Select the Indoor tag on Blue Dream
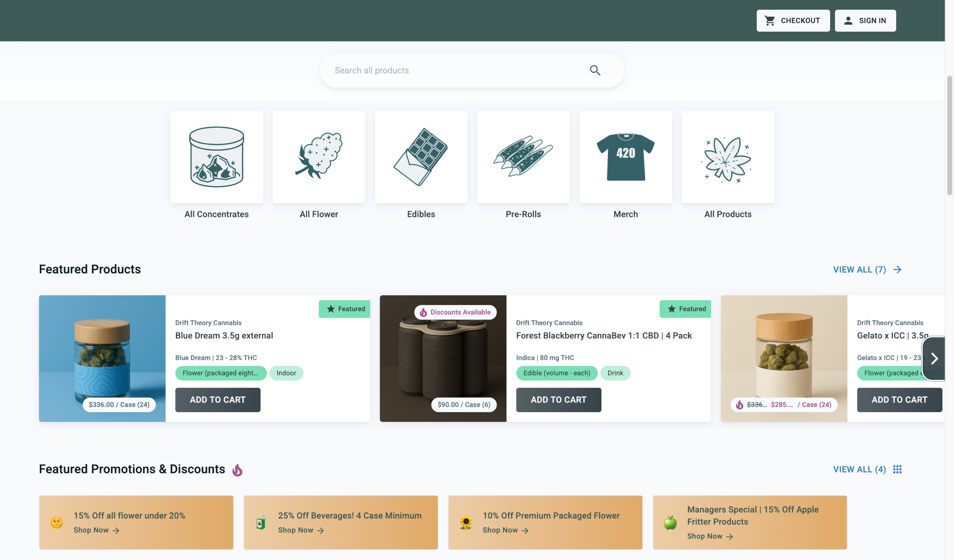Viewport: 954px width, 560px height. pyautogui.click(x=286, y=373)
